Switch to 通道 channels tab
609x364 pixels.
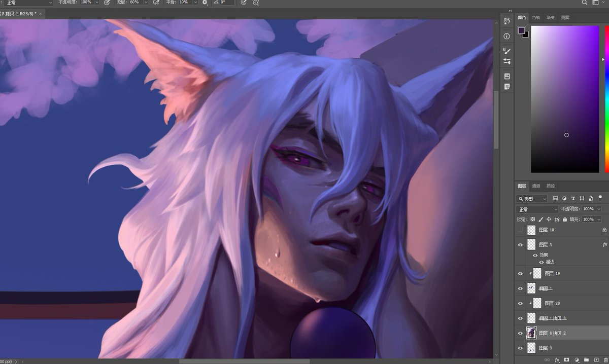click(x=536, y=186)
